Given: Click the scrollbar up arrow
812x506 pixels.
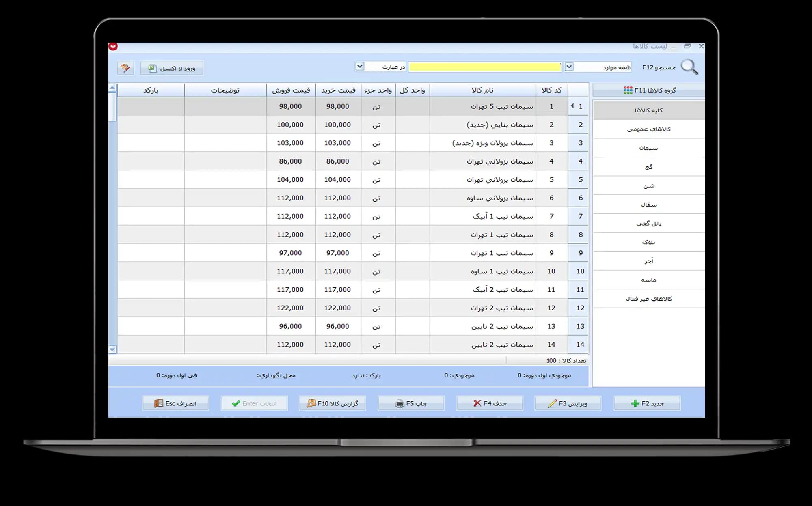Looking at the screenshot, I should click(x=112, y=88).
